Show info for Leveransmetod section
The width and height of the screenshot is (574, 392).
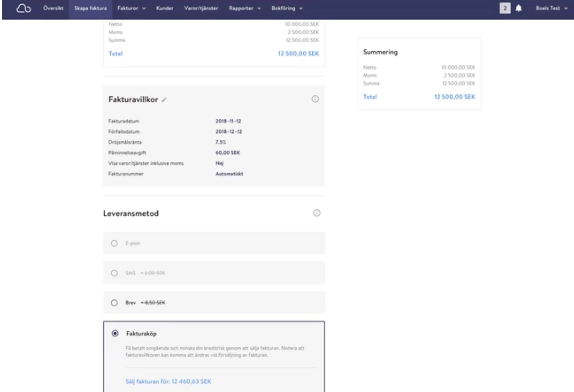(316, 213)
